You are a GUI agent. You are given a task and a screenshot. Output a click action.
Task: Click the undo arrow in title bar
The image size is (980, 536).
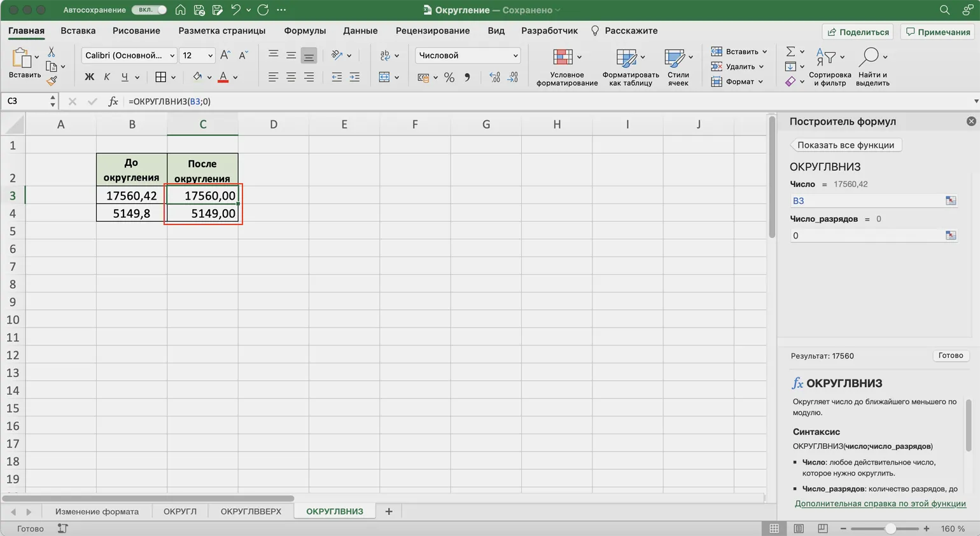pos(235,10)
